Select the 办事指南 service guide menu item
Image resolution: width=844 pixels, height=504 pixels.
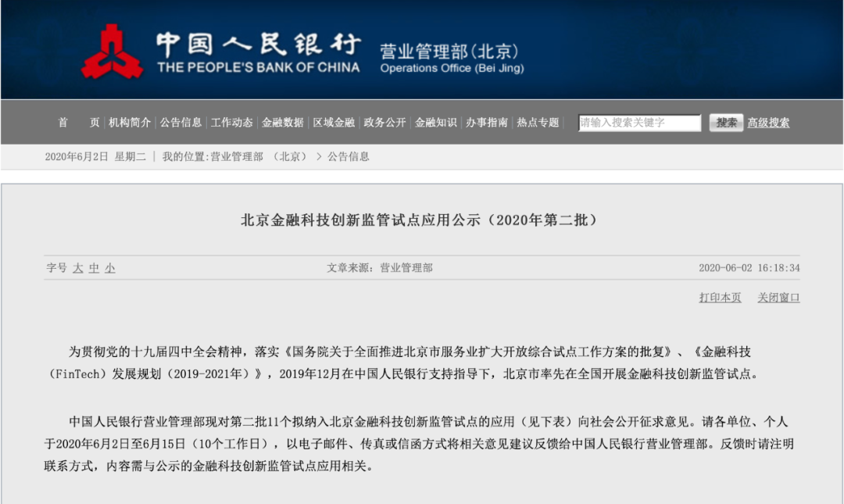(x=487, y=123)
